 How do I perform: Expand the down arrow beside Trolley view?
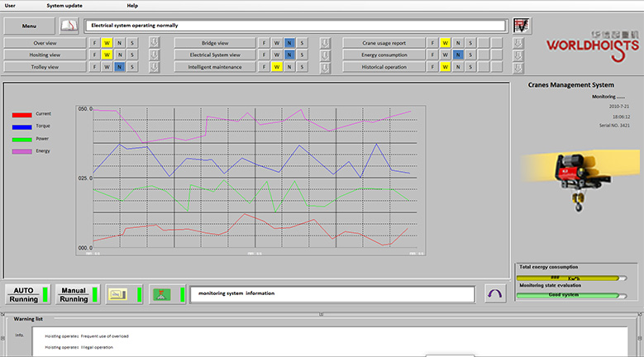[154, 67]
